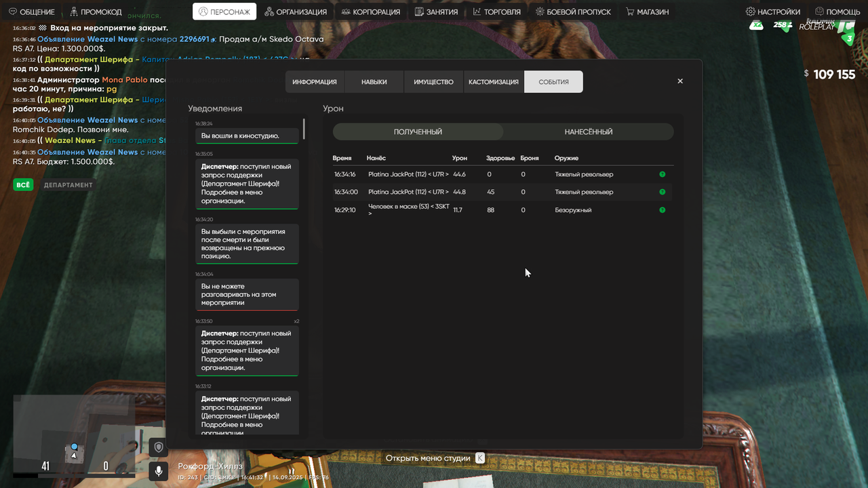This screenshot has height=488, width=868.
Task: Select the СОБЫТИЯ tab
Action: 553,82
